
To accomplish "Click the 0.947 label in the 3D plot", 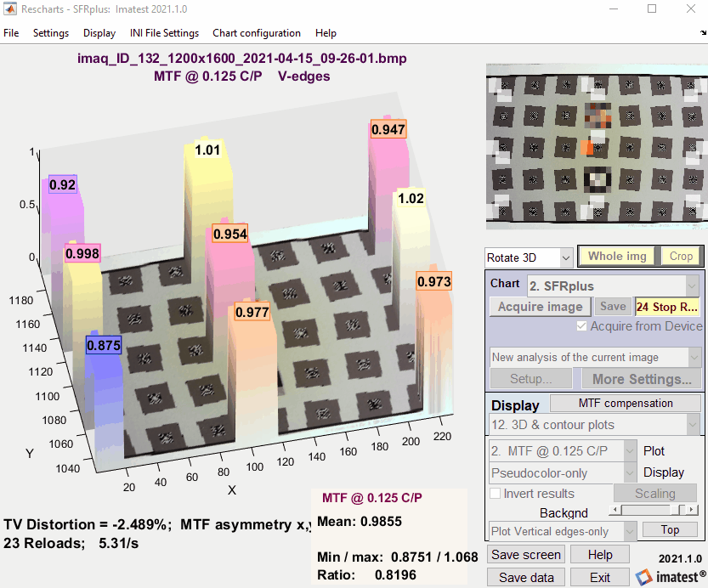I will point(388,129).
